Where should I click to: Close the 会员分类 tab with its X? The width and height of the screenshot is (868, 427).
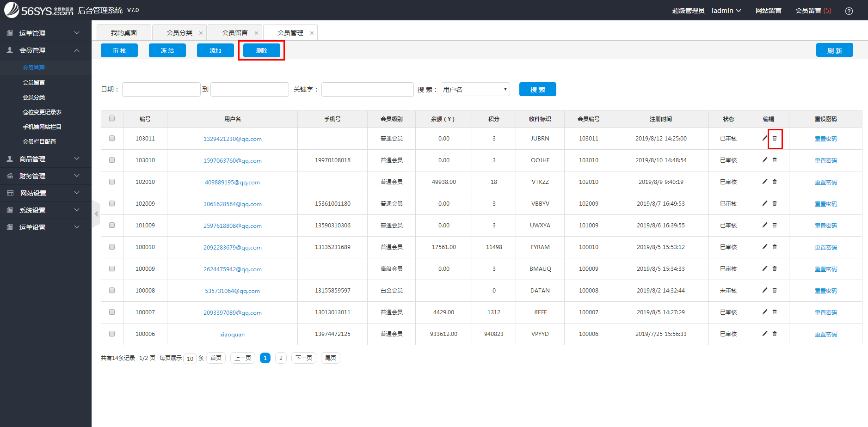click(x=201, y=33)
